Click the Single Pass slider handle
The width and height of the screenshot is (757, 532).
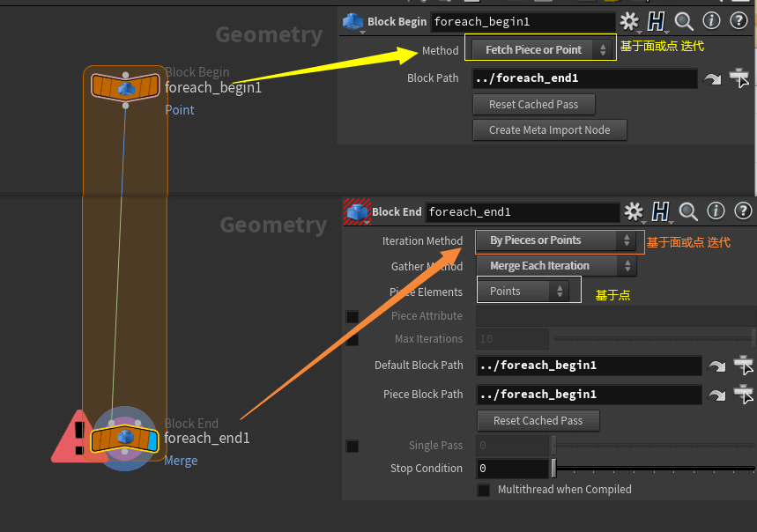[553, 446]
